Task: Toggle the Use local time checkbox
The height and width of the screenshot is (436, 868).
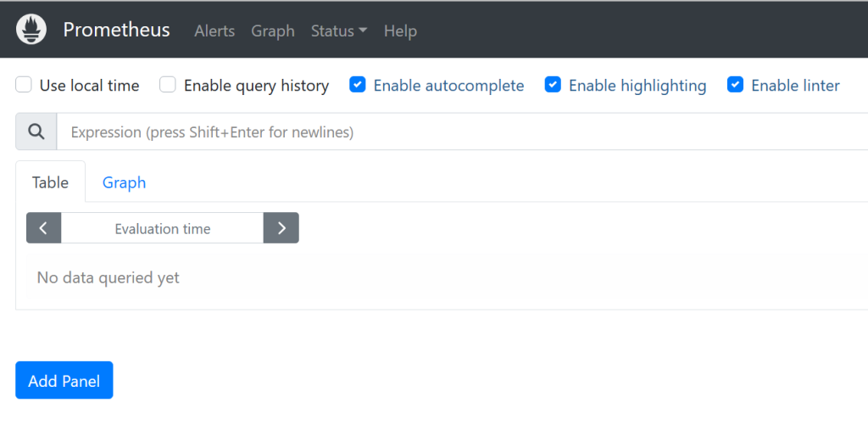Action: tap(25, 85)
